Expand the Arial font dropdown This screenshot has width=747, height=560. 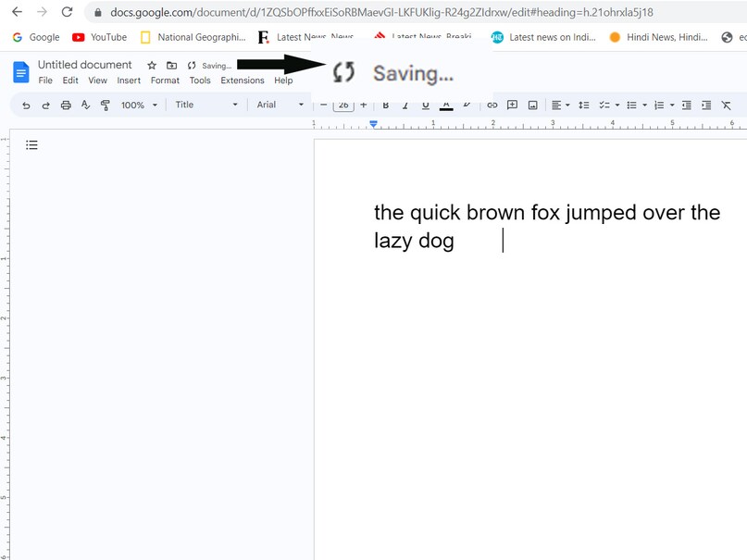[x=280, y=106]
